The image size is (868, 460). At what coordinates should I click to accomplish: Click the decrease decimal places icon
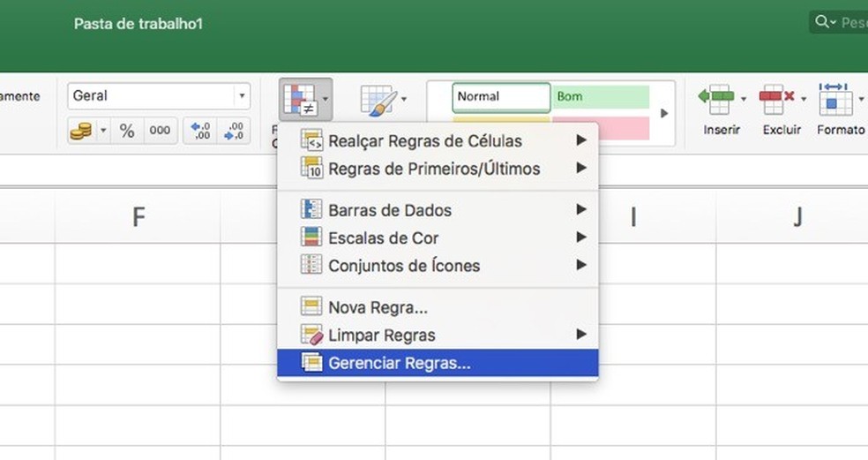[x=234, y=132]
